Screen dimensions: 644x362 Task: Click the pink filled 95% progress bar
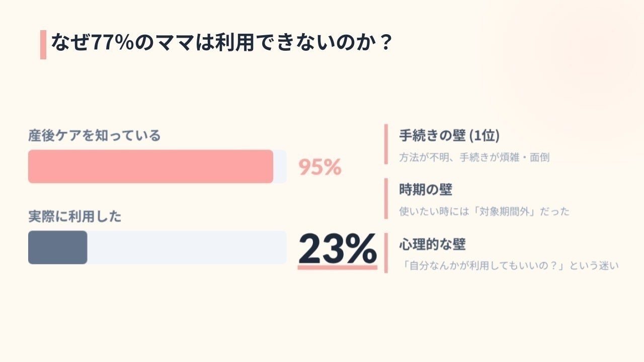(150, 166)
